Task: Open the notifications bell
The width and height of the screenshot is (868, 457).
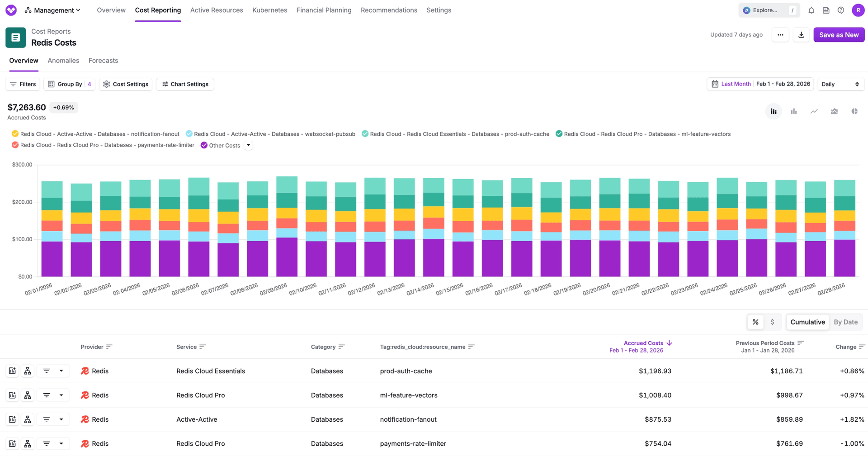Action: (811, 10)
